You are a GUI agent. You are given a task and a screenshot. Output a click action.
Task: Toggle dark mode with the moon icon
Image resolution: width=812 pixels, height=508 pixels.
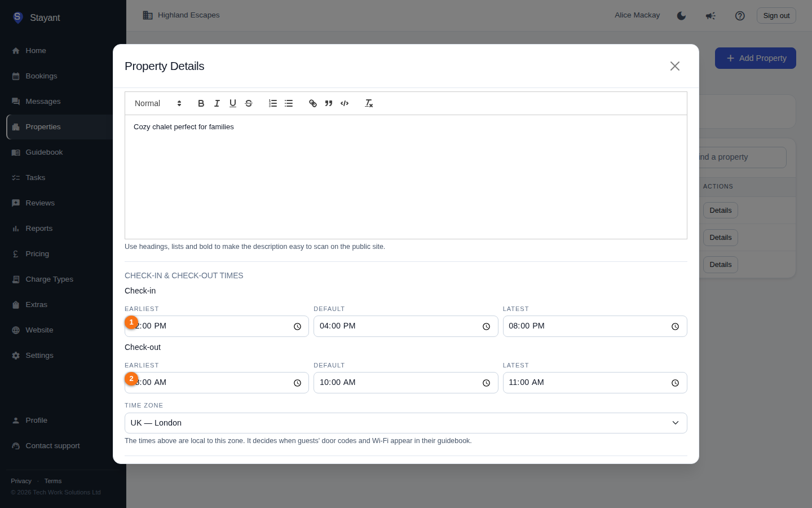click(681, 16)
